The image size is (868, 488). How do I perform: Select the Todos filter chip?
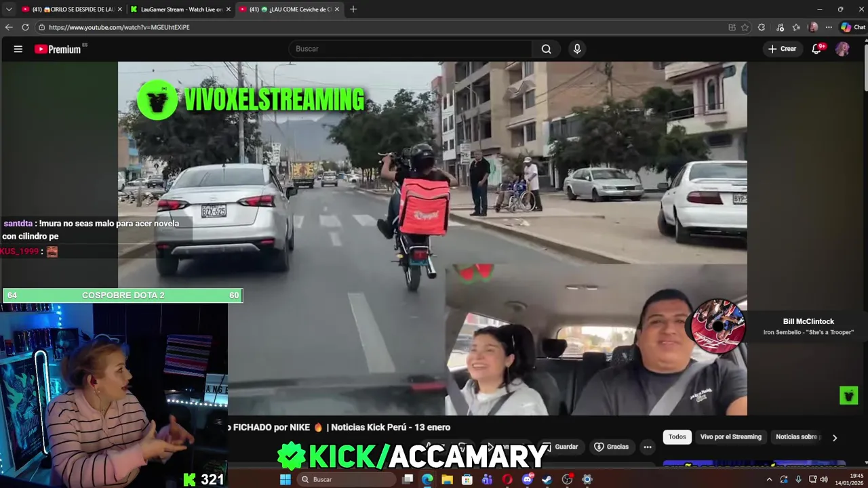677,437
